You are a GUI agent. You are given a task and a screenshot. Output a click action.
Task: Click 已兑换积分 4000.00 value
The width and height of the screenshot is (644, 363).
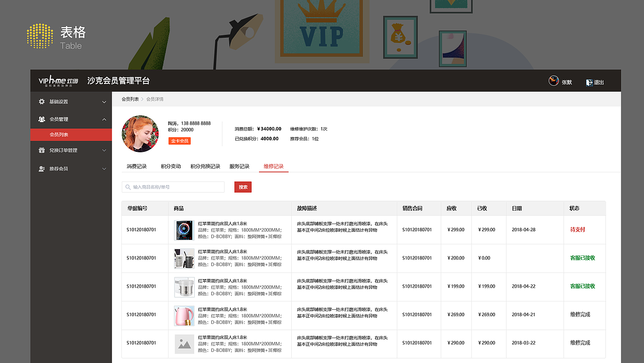coord(270,139)
